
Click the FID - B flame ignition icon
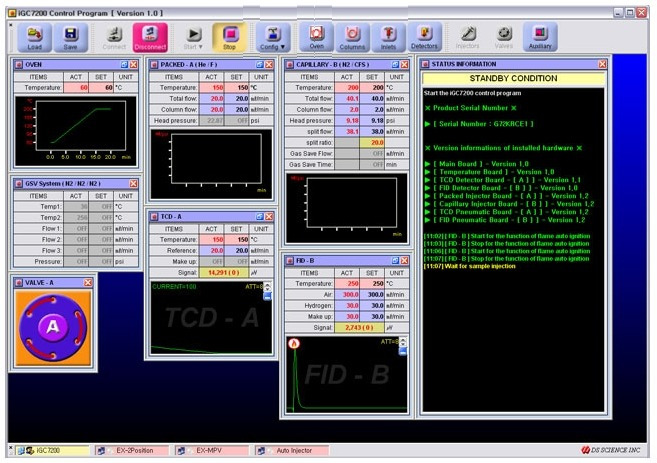[x=294, y=344]
